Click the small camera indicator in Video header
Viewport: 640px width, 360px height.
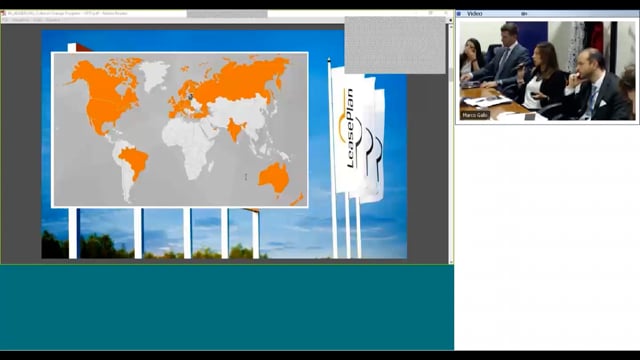point(524,14)
